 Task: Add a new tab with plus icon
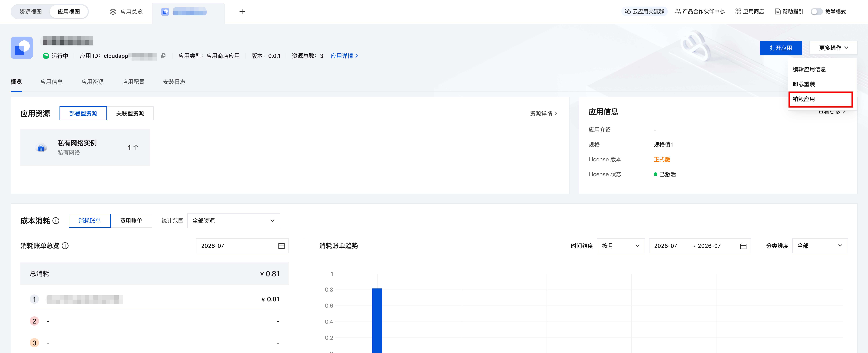point(242,11)
